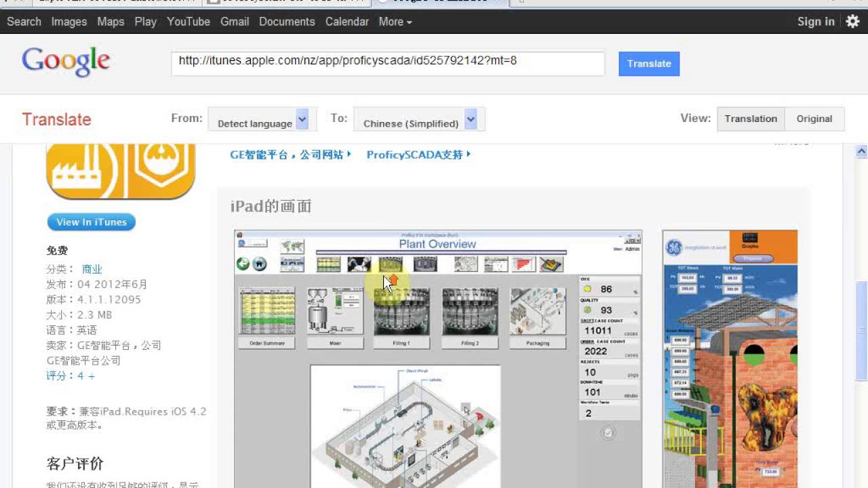The height and width of the screenshot is (488, 868).
Task: Open Gmail from the Google bar
Action: pyautogui.click(x=235, y=22)
